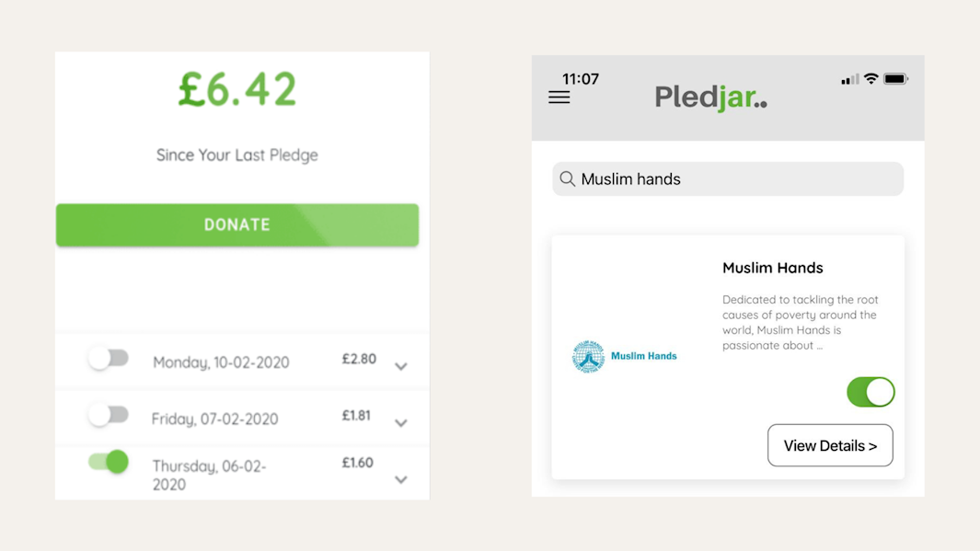Viewport: 980px width, 551px height.
Task: Open View Details for Muslim Hands
Action: click(x=830, y=445)
